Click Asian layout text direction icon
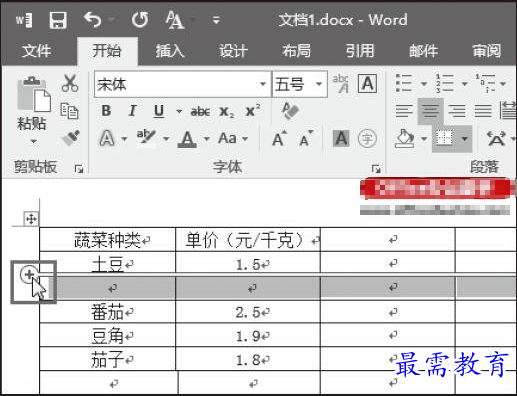517x396 pixels. (496, 138)
